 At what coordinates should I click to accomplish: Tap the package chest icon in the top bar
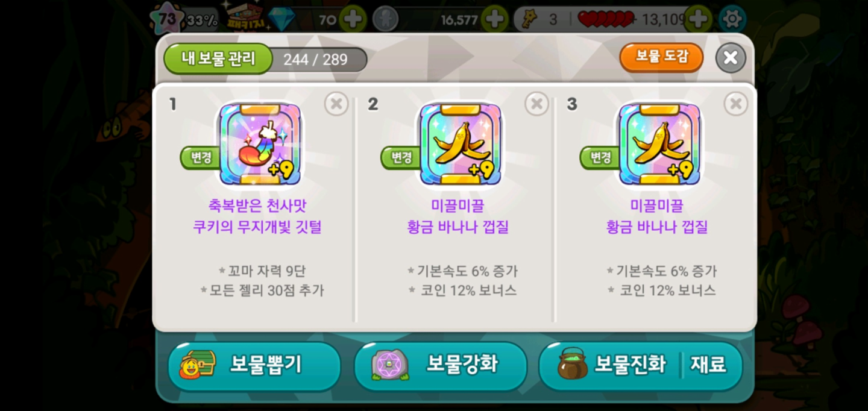(x=242, y=17)
